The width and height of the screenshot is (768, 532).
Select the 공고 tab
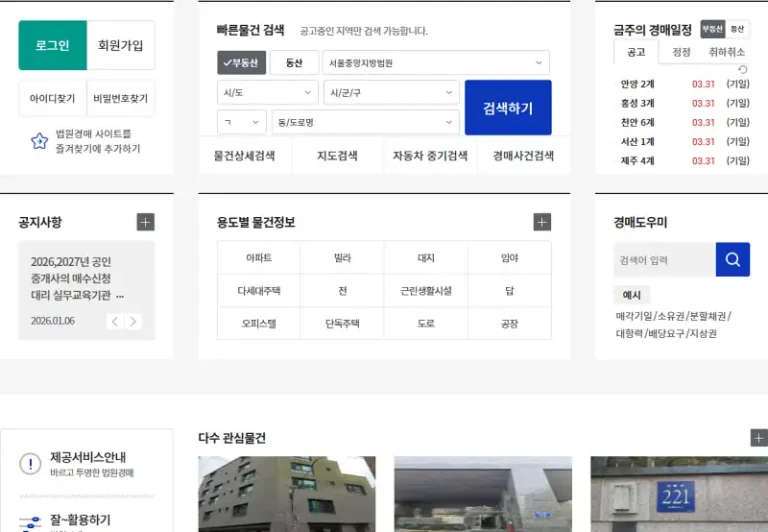[636, 52]
